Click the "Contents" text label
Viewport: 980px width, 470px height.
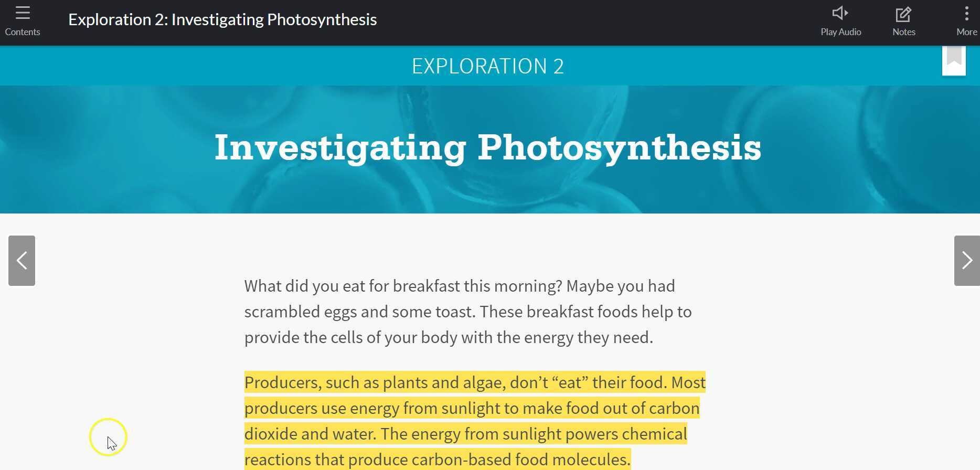coord(23,32)
